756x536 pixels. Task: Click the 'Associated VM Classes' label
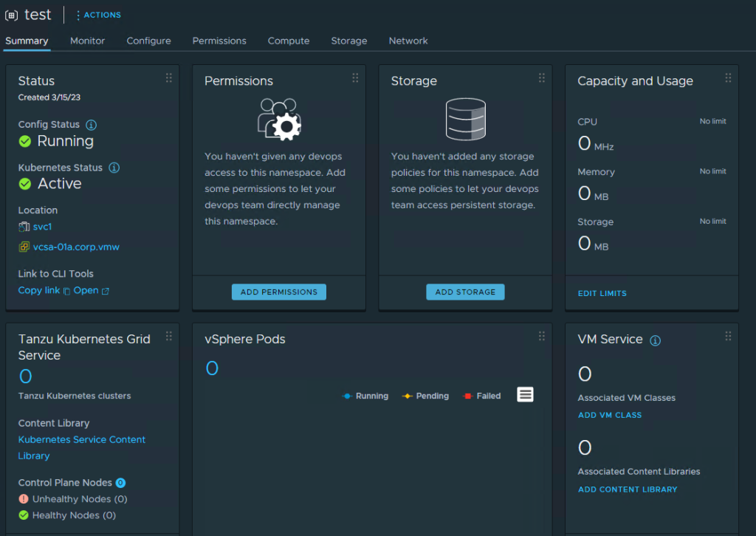(x=627, y=398)
